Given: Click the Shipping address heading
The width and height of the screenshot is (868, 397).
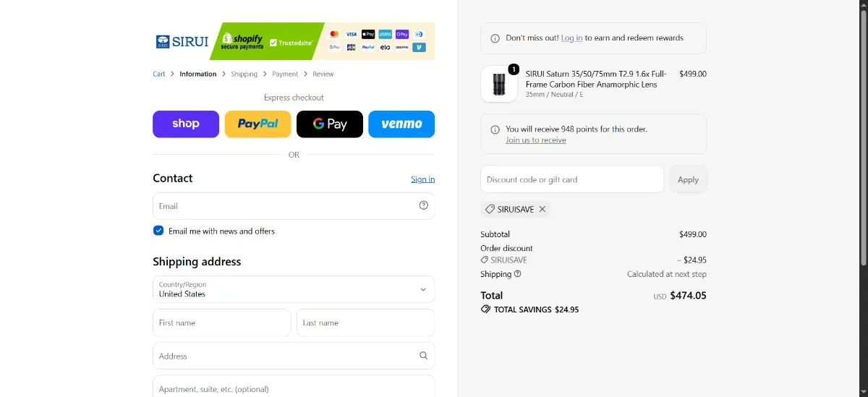Looking at the screenshot, I should click(x=197, y=262).
